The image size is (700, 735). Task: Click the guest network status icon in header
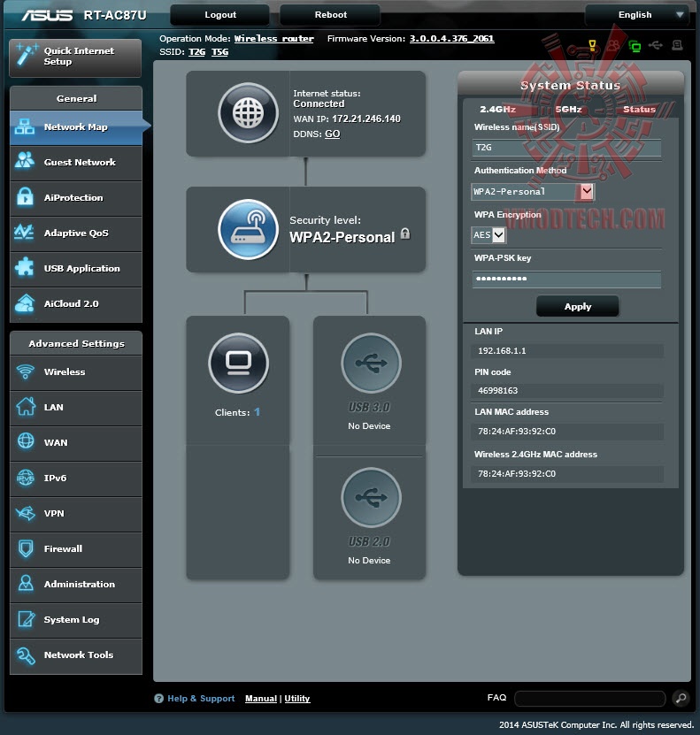(x=613, y=45)
